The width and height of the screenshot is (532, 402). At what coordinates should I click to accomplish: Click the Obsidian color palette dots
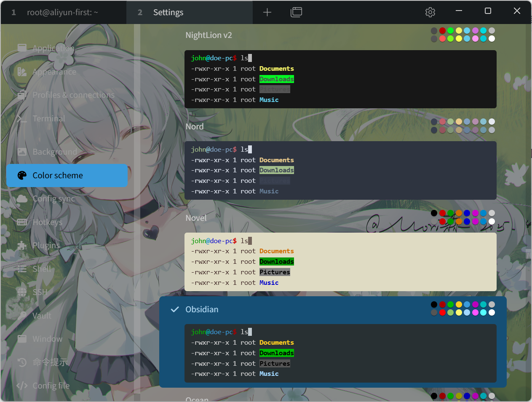(x=463, y=308)
